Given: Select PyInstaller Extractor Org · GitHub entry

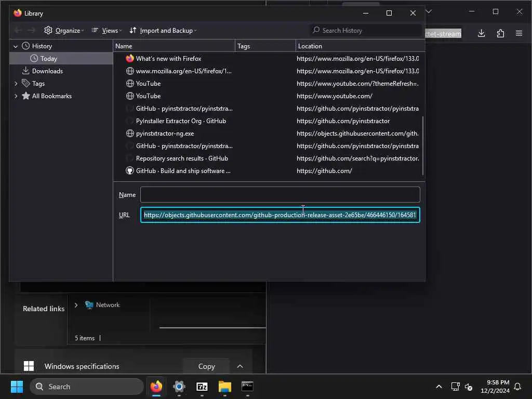Looking at the screenshot, I should point(268,121).
